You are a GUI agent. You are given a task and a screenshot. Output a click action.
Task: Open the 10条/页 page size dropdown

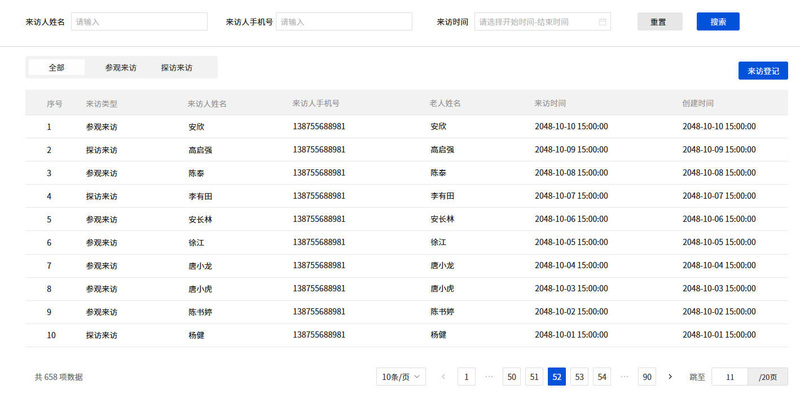pyautogui.click(x=401, y=377)
